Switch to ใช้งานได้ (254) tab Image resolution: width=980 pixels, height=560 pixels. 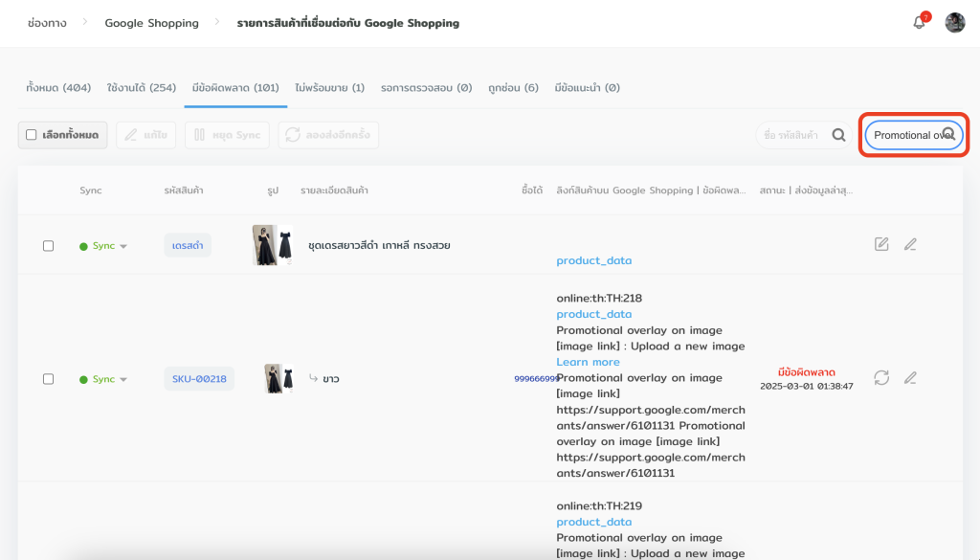pos(142,88)
